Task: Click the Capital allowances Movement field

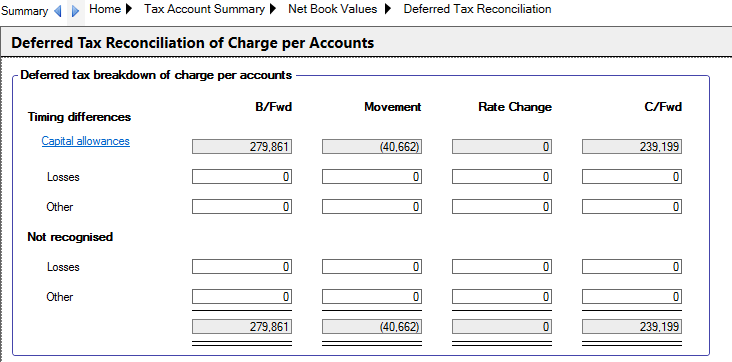Action: [372, 147]
